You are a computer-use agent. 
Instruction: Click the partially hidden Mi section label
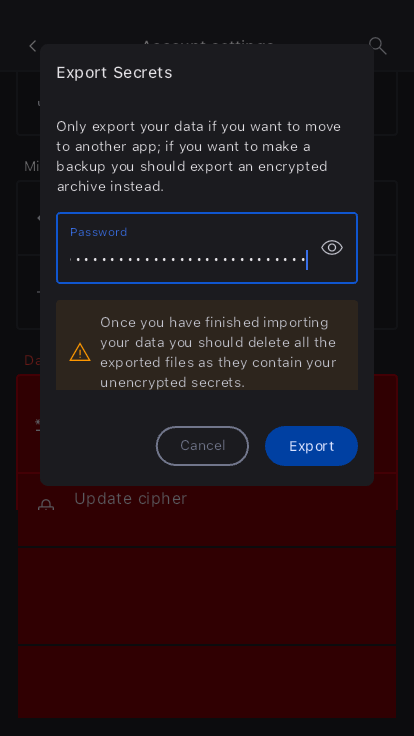pyautogui.click(x=32, y=166)
